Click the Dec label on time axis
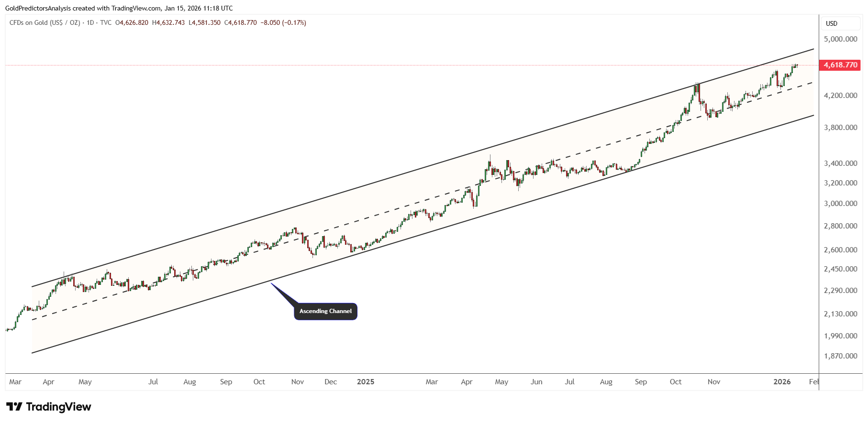Screen dimensions: 868x423 331,382
